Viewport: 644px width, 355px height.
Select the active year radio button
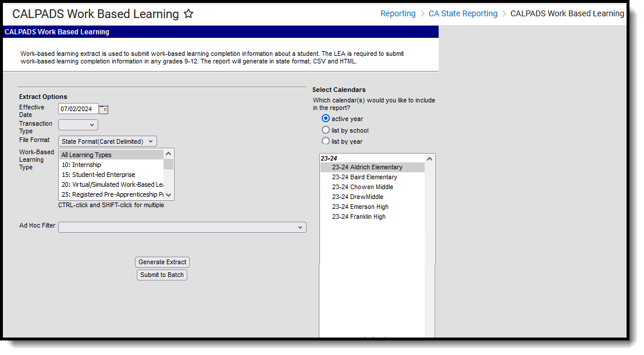(326, 118)
